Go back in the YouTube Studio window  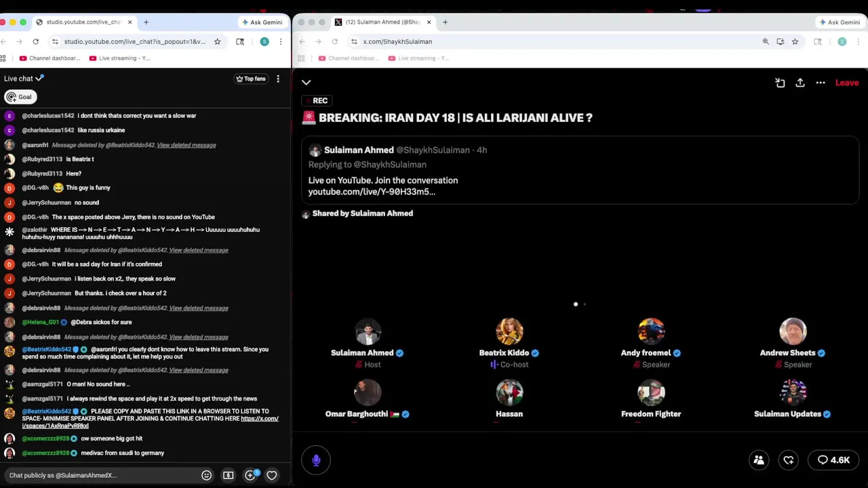pos(3,41)
